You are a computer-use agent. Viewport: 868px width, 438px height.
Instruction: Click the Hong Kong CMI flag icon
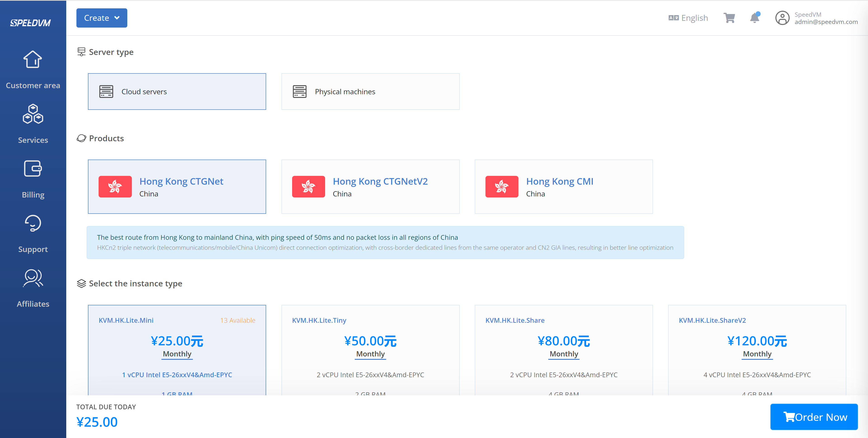502,187
